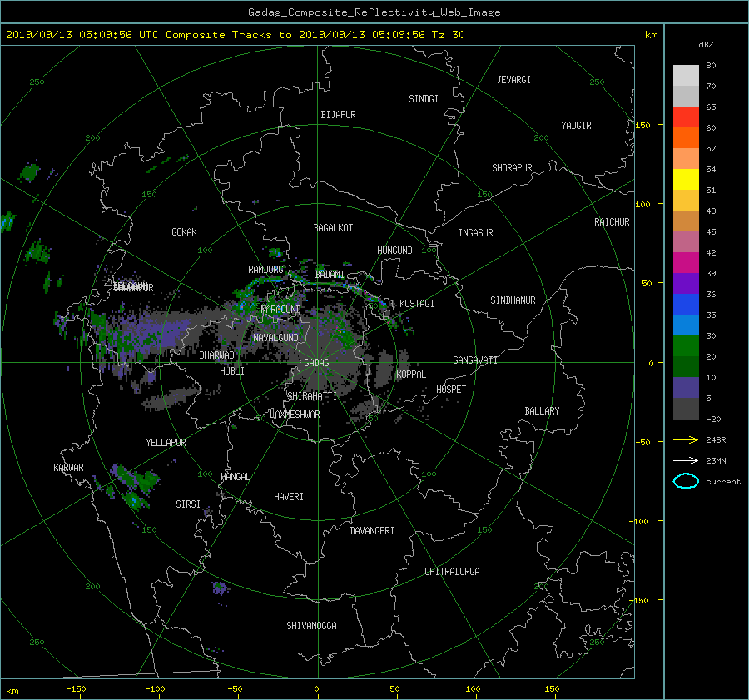
Task: Click the LAXMESHWAR city label
Action: [x=295, y=415]
